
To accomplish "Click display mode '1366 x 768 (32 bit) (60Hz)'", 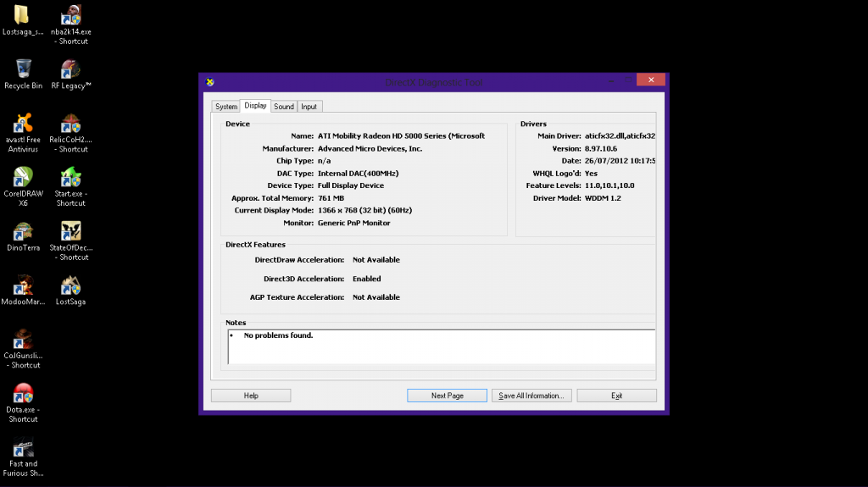I will [364, 210].
